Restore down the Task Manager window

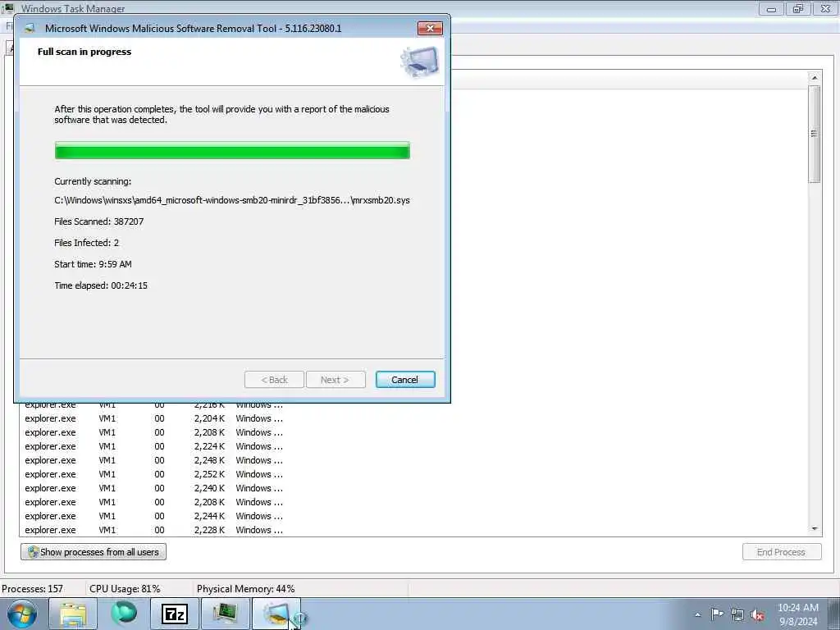click(x=798, y=8)
